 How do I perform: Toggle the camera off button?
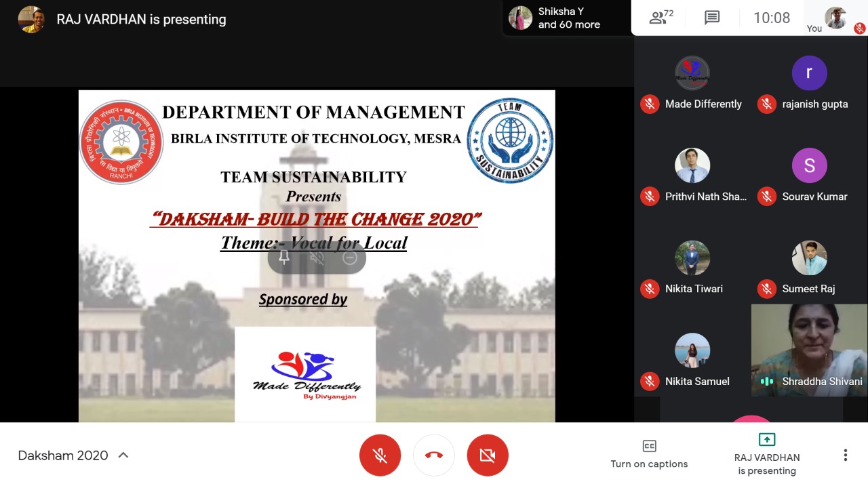coord(487,455)
